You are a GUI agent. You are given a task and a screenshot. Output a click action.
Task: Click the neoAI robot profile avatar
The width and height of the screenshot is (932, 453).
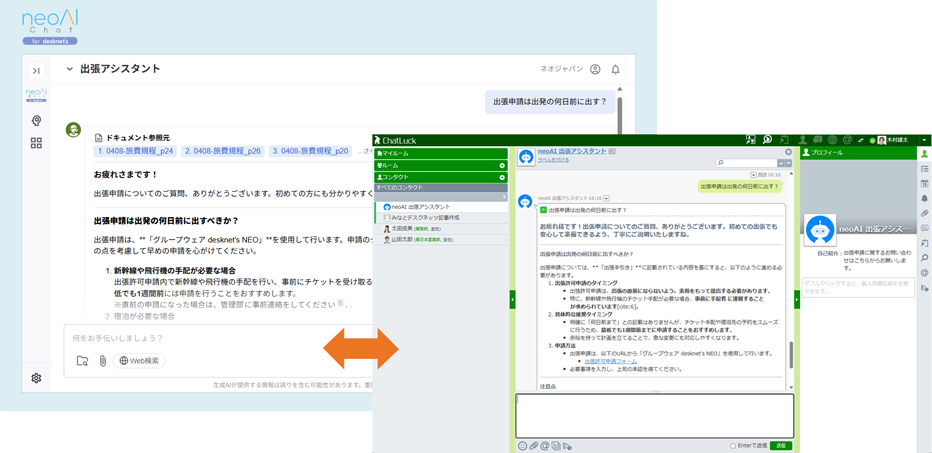(x=820, y=229)
